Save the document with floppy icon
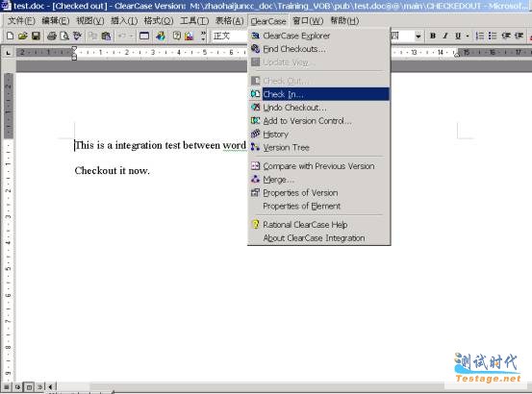532x394 pixels. (36, 36)
